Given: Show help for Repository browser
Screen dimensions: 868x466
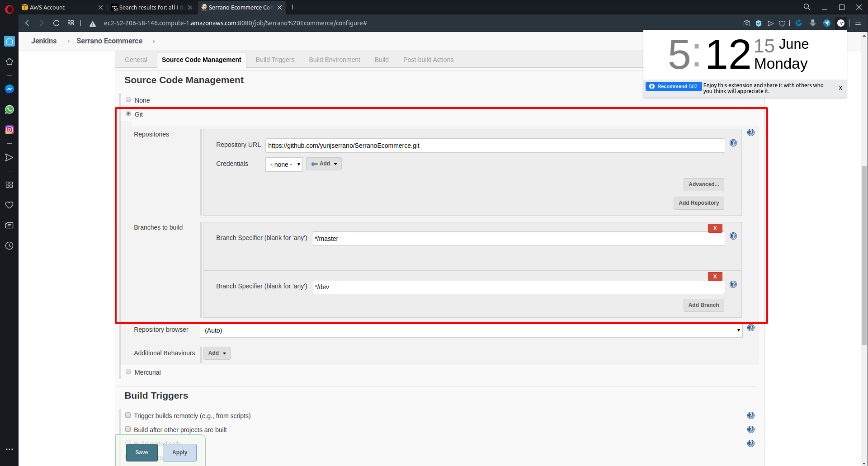Looking at the screenshot, I should tap(751, 328).
